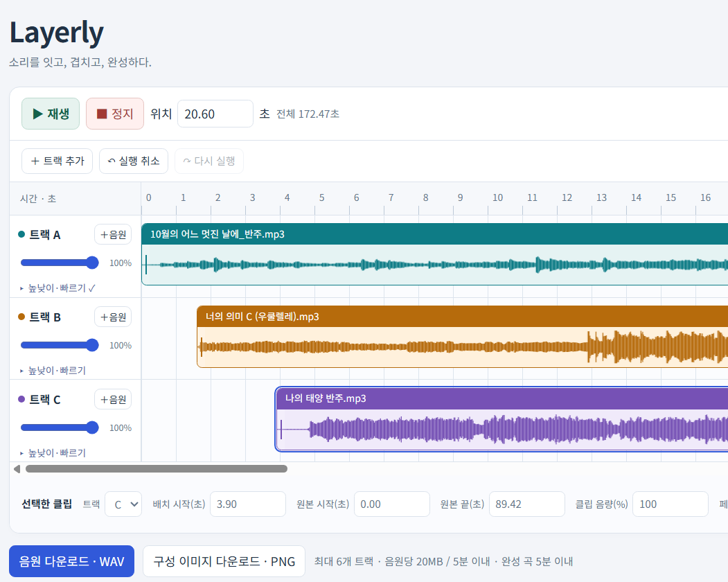Edit the 원본 끝(초) field
728x582 pixels.
(x=527, y=504)
